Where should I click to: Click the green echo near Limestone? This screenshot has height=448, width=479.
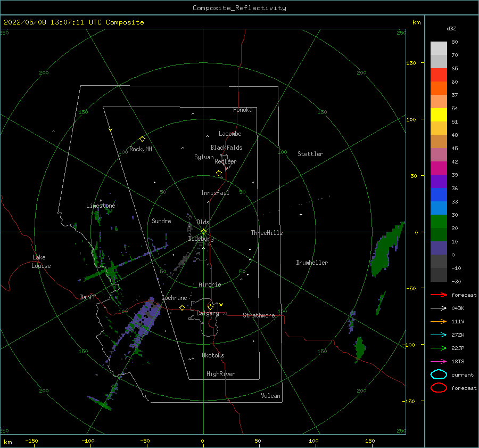coord(98,216)
